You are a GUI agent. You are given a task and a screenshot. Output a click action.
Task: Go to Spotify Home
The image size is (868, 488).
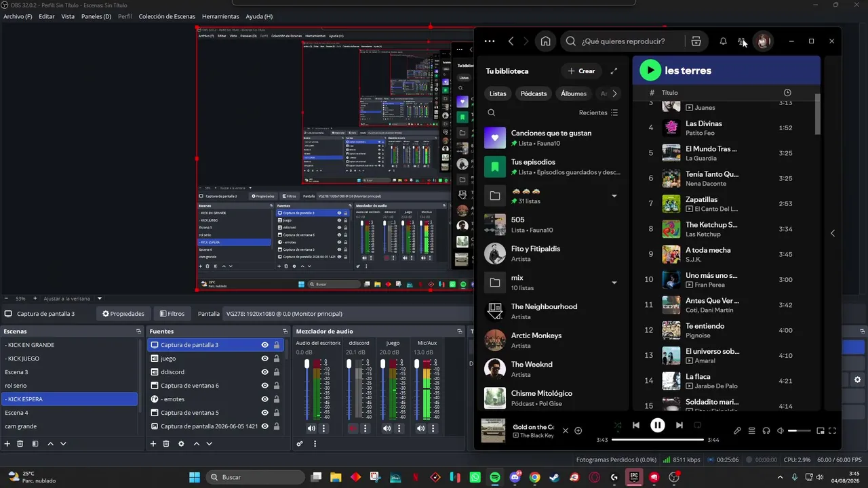pyautogui.click(x=545, y=41)
